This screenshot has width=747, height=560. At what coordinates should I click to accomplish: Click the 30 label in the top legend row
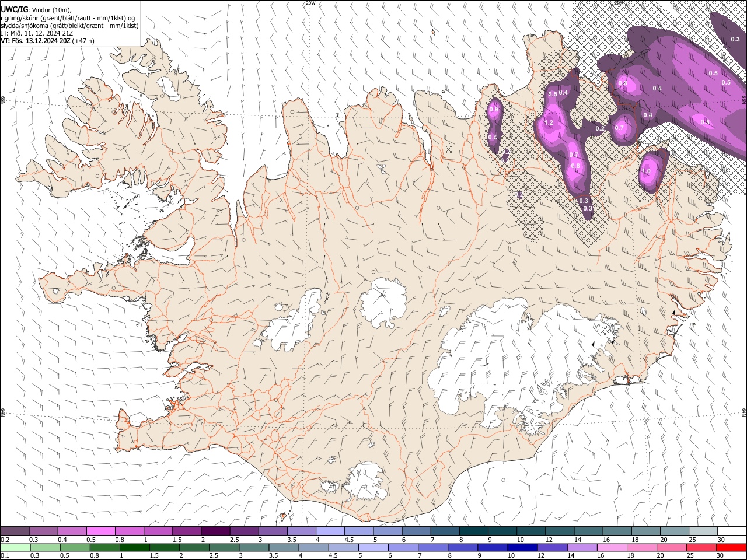[721, 540]
